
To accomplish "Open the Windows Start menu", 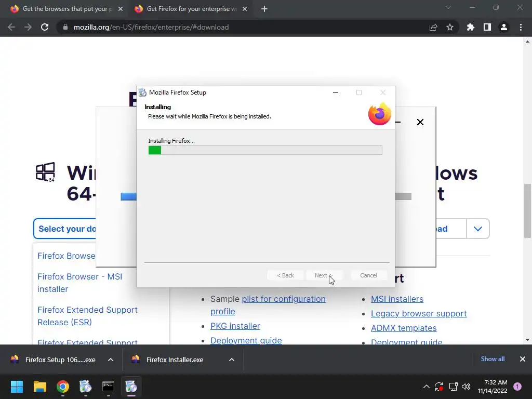I will pos(17,387).
